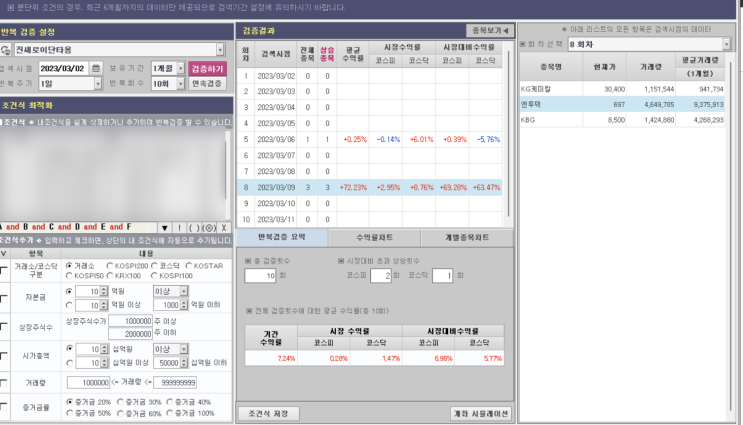Click the 검색시점 date field 2023/03/02
The height and width of the screenshot is (425, 743).
(x=64, y=69)
